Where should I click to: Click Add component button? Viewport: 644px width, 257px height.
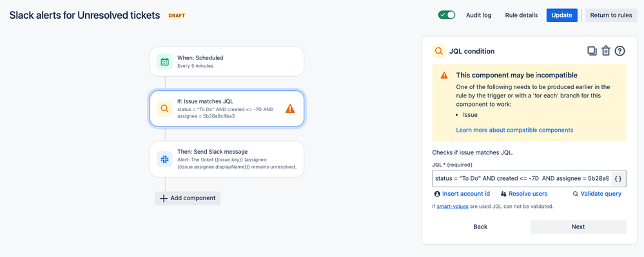click(x=188, y=198)
